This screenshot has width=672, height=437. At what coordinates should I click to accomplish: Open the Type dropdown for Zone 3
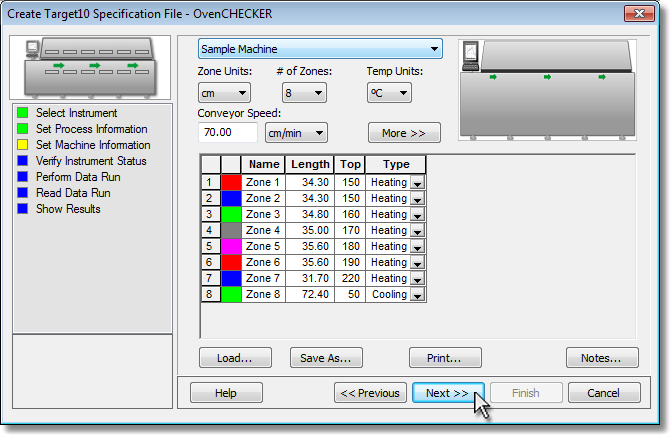pyautogui.click(x=417, y=215)
